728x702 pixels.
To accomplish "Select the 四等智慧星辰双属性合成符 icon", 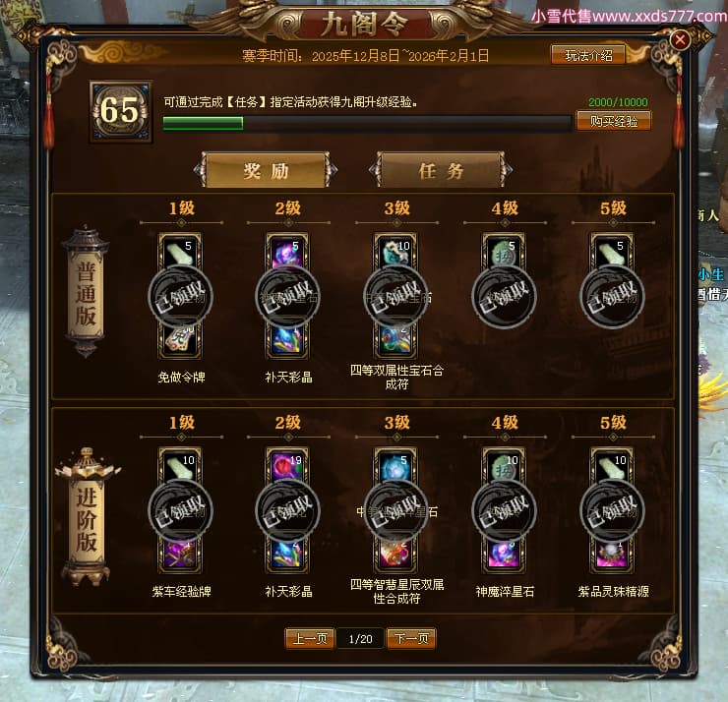I will click(x=395, y=555).
